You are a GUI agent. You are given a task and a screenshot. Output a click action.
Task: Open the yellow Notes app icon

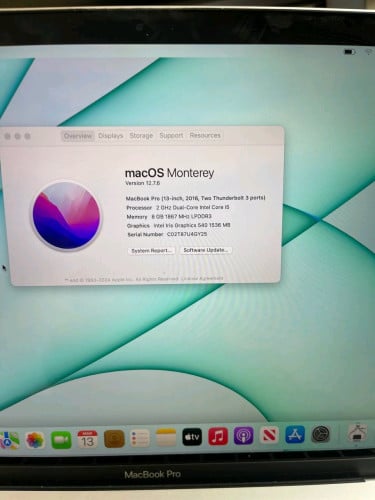[166, 437]
